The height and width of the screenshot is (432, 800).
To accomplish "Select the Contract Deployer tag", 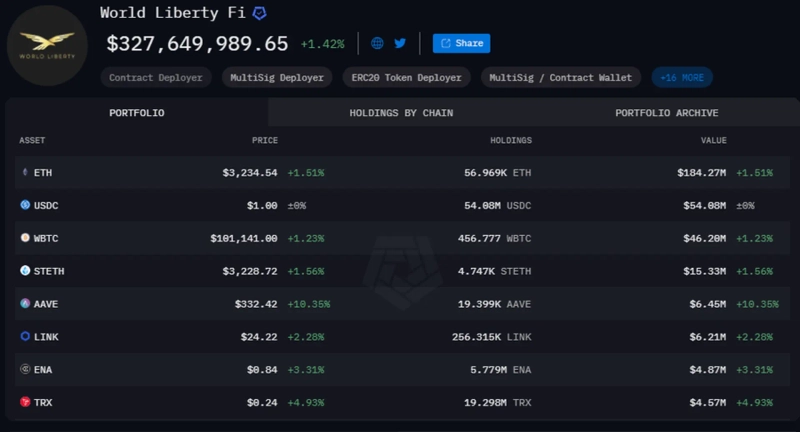I will pyautogui.click(x=155, y=77).
